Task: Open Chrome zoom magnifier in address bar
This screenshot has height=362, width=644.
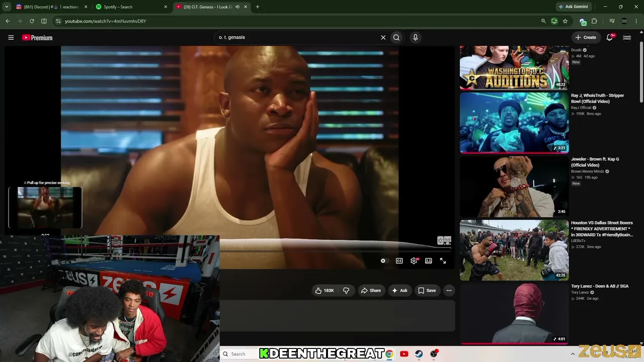Action: pyautogui.click(x=543, y=21)
